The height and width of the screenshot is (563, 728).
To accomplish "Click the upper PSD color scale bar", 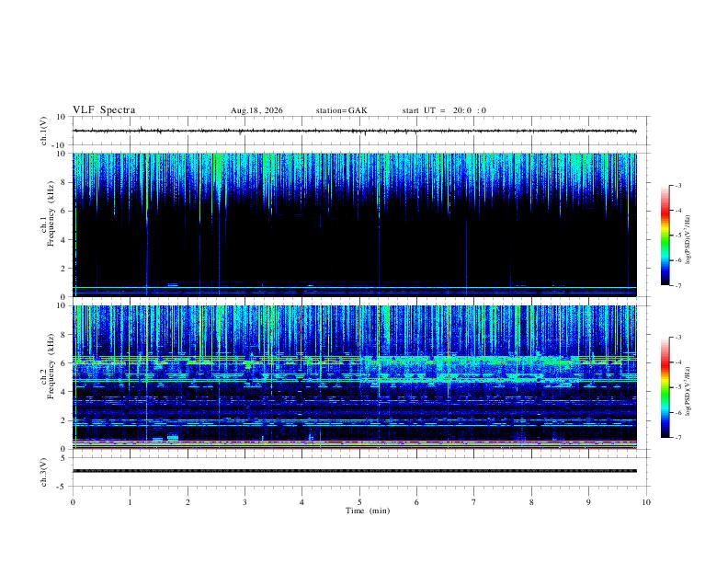I will [x=665, y=236].
